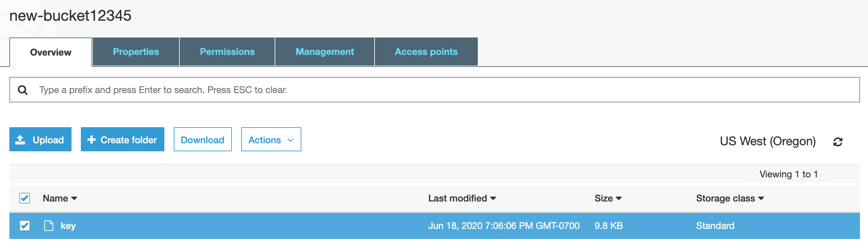Click the refresh icon beside US West (Oregon)
Image resolution: width=868 pixels, height=245 pixels.
tap(838, 142)
